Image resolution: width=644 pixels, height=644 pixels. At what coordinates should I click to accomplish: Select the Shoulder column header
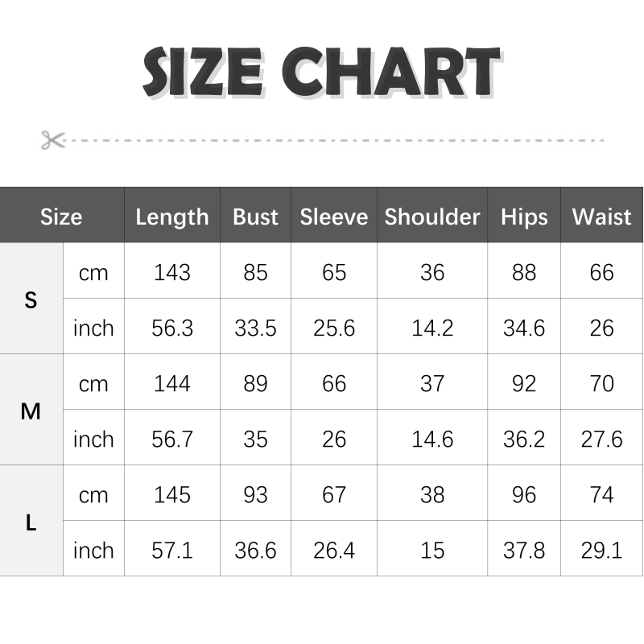(x=431, y=217)
